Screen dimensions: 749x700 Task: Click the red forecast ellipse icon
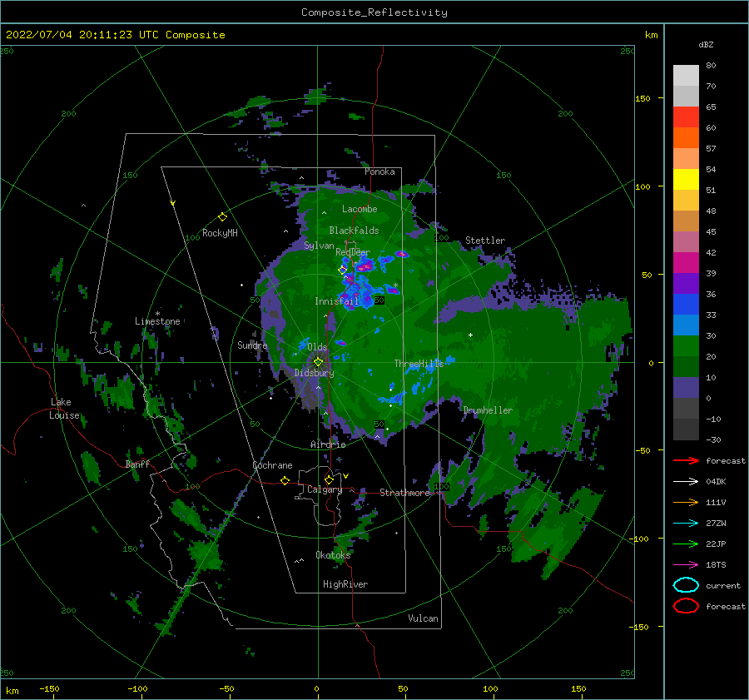(x=686, y=606)
